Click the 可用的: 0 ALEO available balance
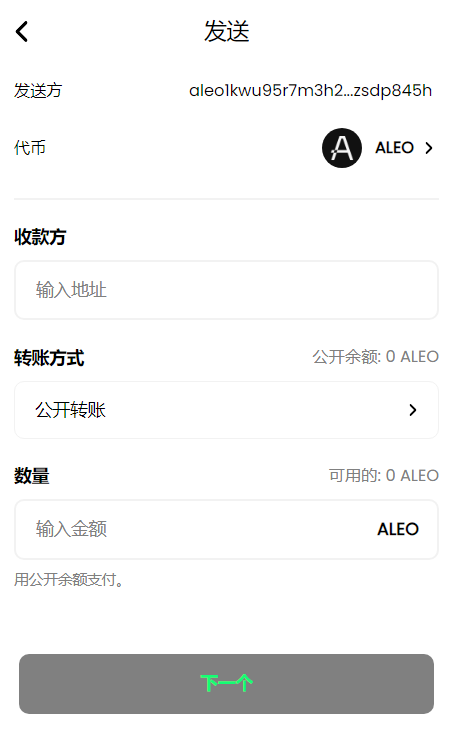Screen dimensions: 456x736 pos(384,475)
